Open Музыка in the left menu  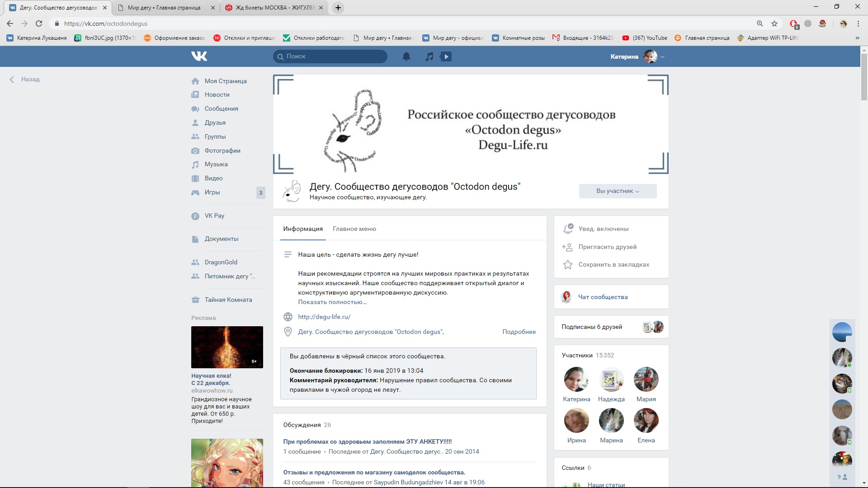[x=216, y=164]
